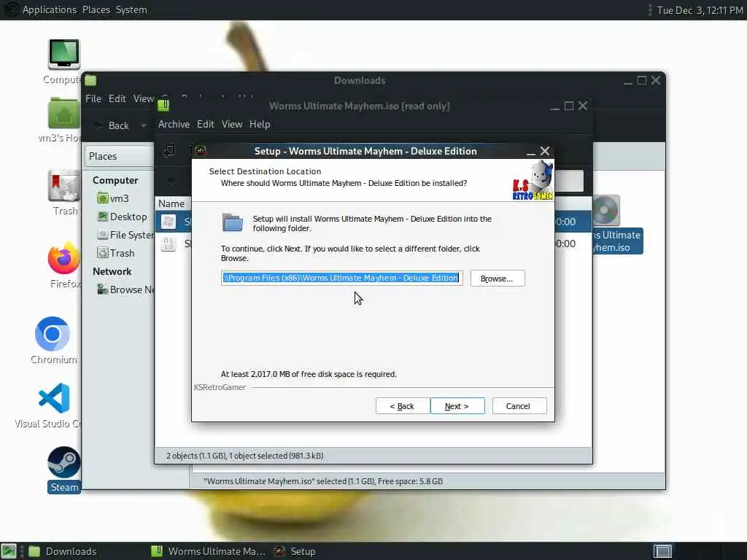Click the archive manager extract toolbar icon
This screenshot has width=747, height=560.
coord(169,151)
